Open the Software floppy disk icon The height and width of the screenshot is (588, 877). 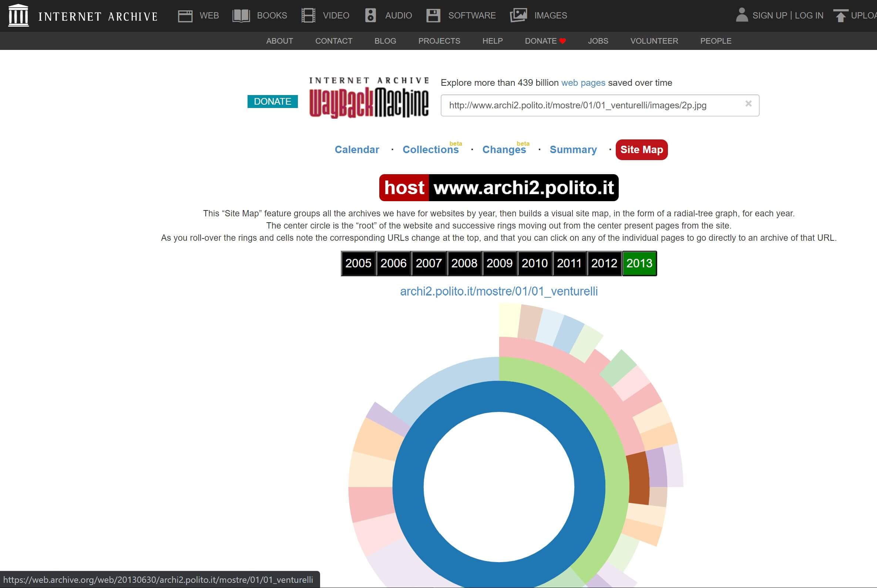433,16
